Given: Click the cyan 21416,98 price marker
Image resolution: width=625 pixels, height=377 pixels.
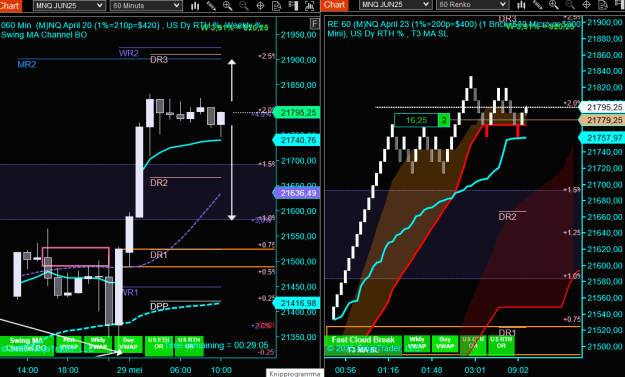Looking at the screenshot, I should pyautogui.click(x=297, y=303).
